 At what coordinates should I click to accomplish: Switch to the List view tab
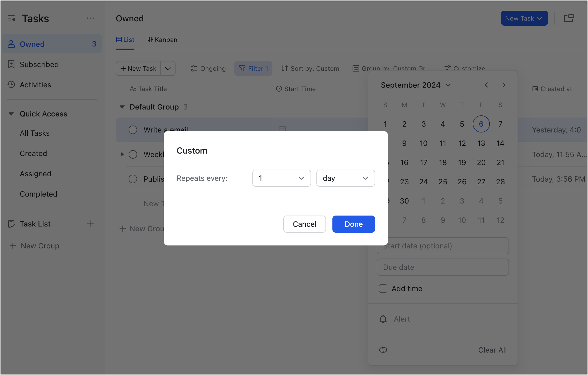[125, 40]
